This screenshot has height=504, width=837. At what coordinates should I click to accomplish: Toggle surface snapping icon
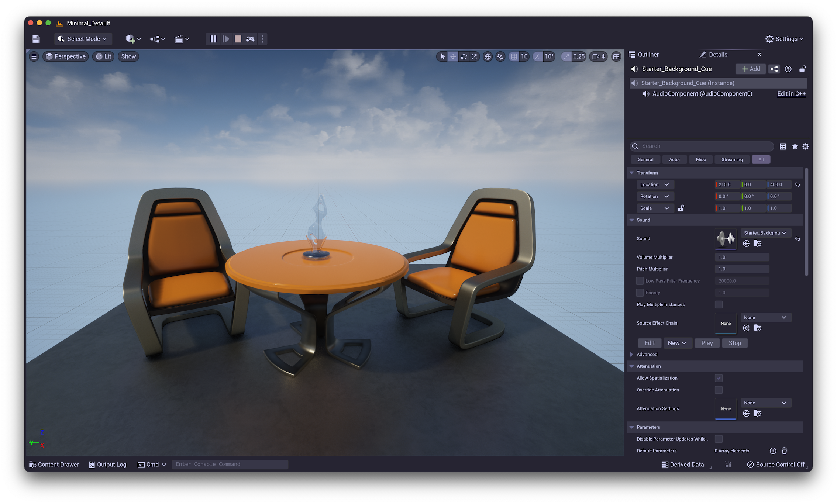(x=500, y=56)
